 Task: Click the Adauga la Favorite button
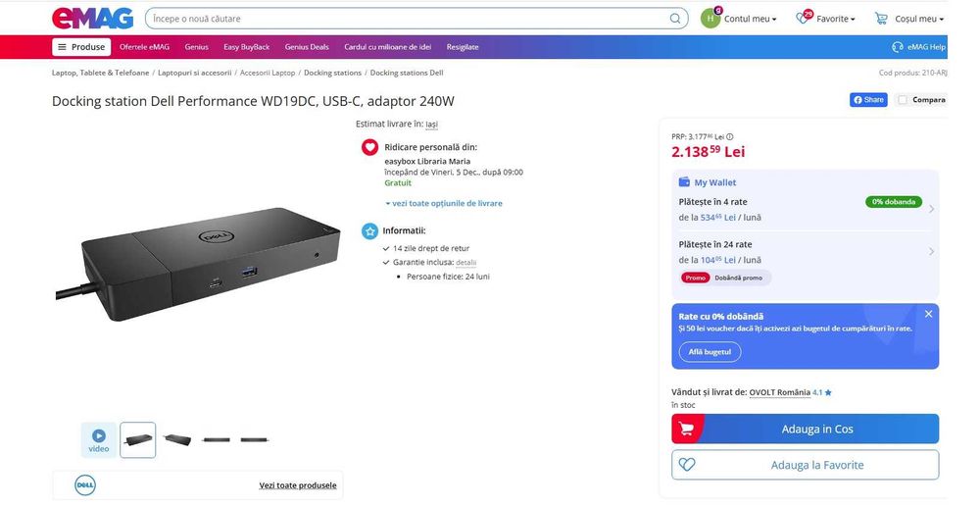pos(805,465)
